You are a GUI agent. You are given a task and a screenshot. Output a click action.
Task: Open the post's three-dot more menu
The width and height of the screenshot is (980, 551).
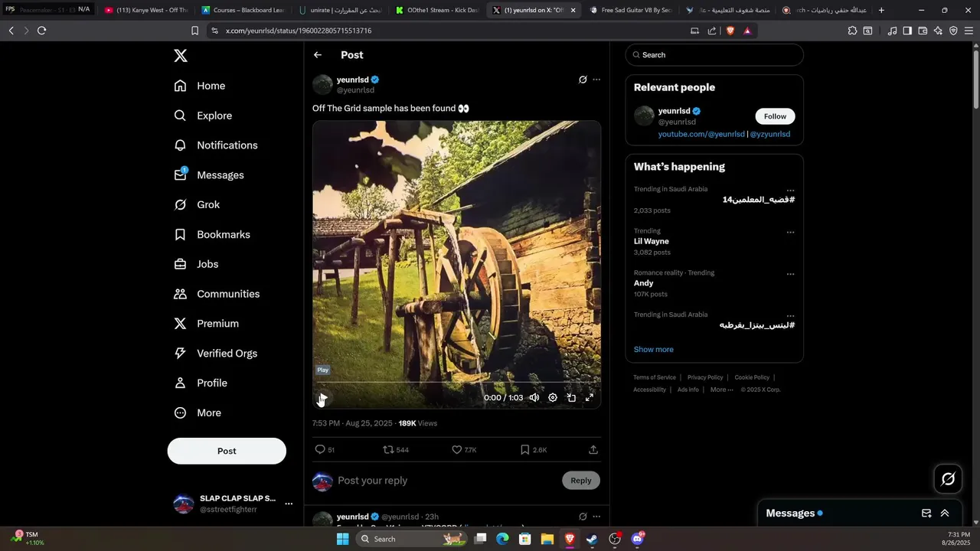pyautogui.click(x=596, y=80)
